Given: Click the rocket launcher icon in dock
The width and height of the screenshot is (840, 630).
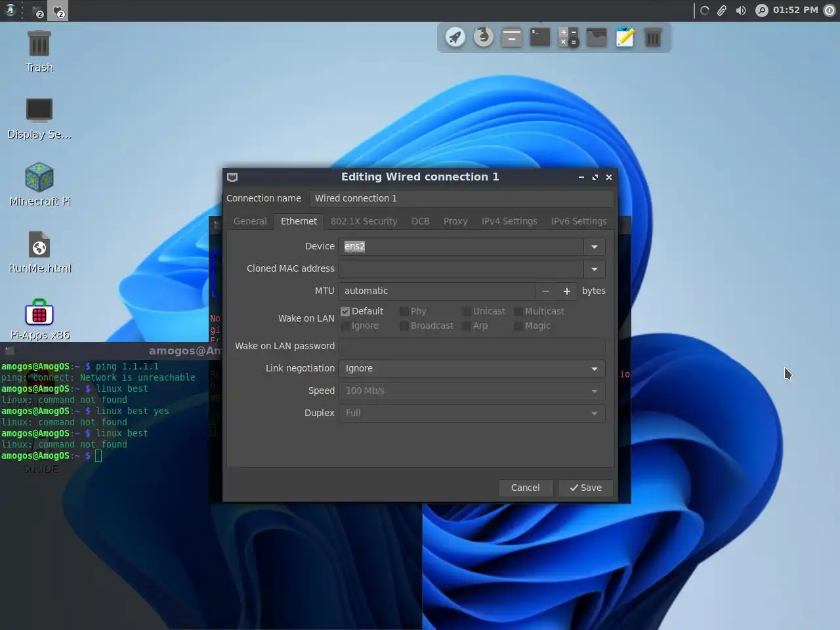Looking at the screenshot, I should pyautogui.click(x=455, y=37).
